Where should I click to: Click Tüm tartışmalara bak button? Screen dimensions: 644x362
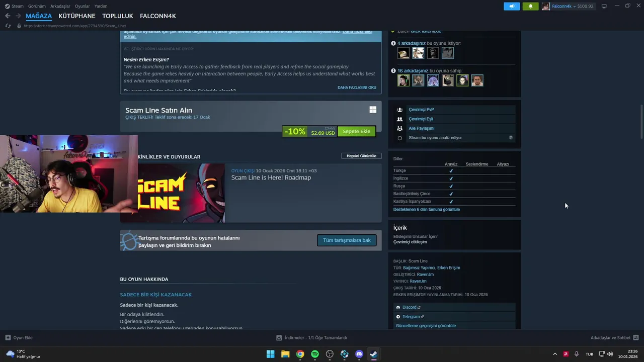pyautogui.click(x=347, y=240)
